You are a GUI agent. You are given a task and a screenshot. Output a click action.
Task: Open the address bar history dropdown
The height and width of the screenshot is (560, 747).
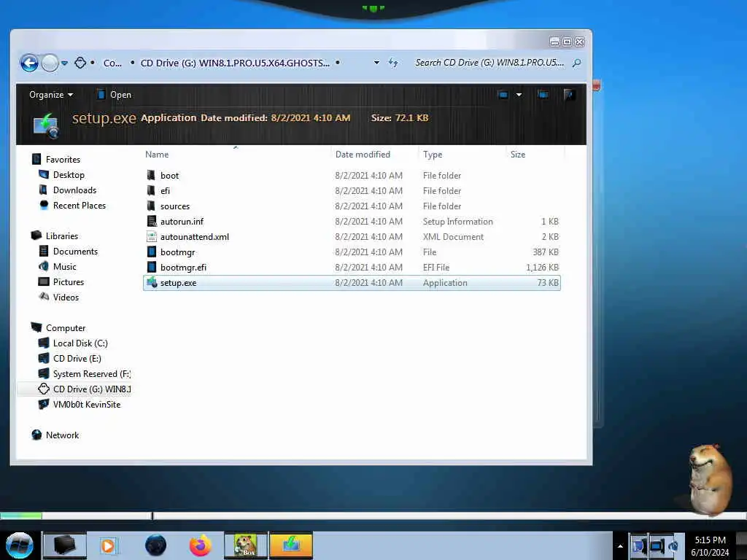tap(376, 63)
